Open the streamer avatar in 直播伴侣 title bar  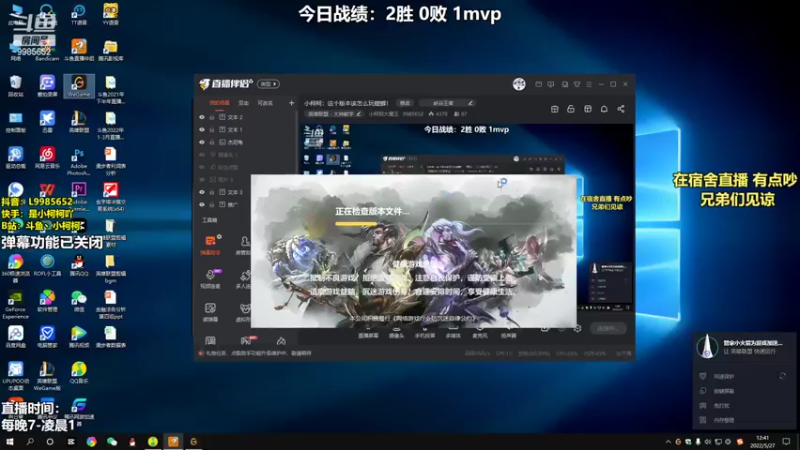point(519,84)
